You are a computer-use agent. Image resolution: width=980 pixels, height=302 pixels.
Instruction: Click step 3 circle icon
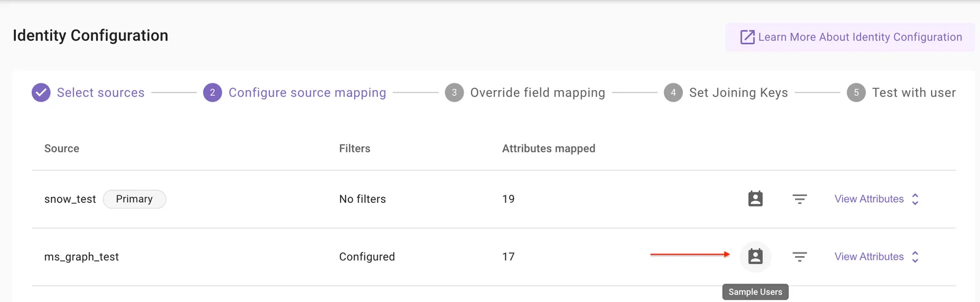(454, 92)
